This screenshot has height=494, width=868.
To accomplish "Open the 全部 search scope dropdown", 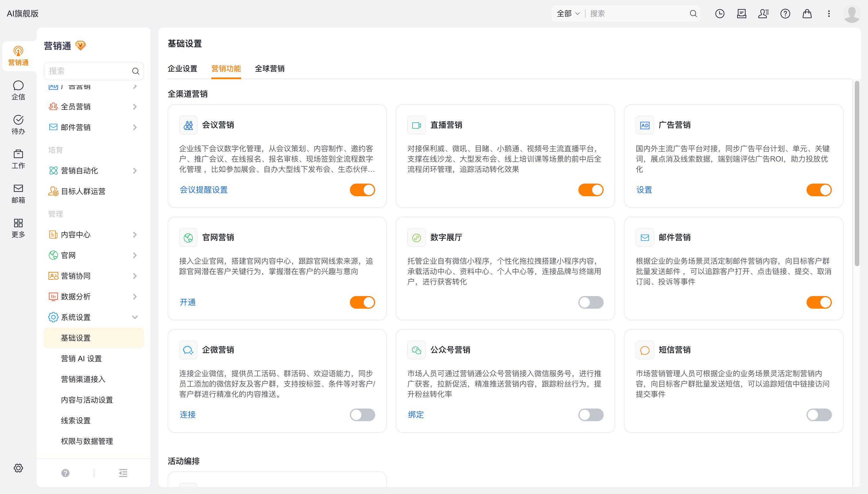I will tap(568, 13).
